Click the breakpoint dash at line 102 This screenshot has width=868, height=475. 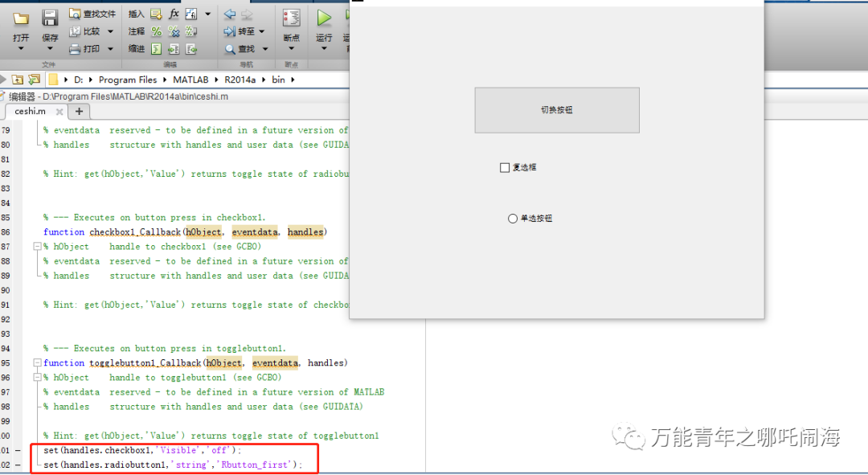(18, 465)
